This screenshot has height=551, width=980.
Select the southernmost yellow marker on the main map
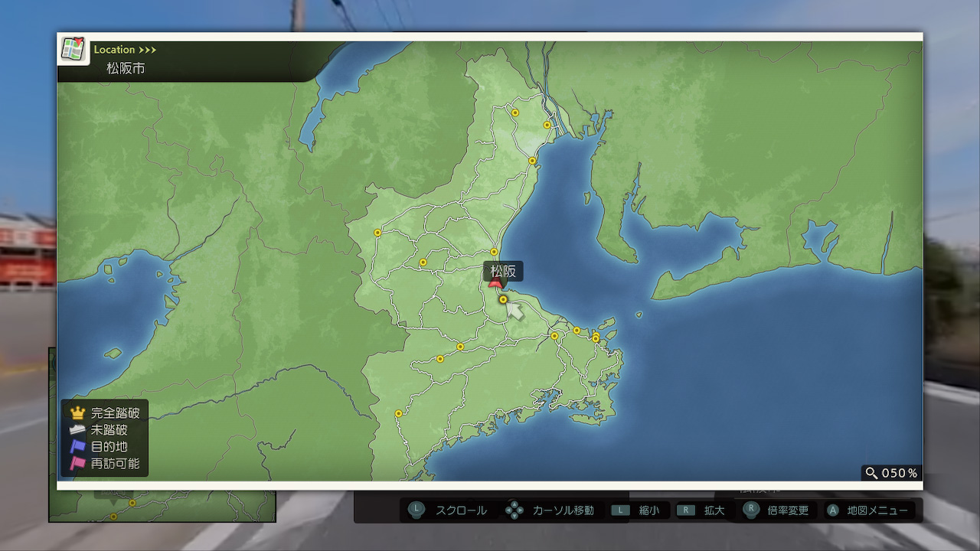398,413
